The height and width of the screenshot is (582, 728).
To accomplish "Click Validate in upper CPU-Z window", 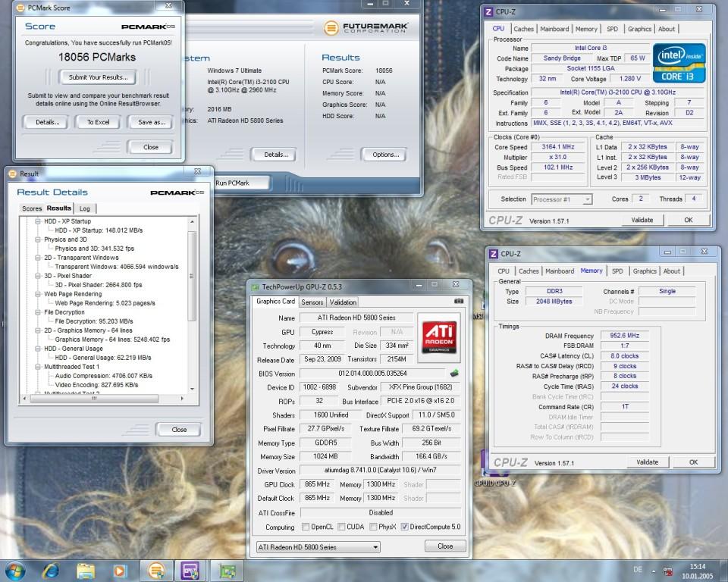I will [x=642, y=220].
